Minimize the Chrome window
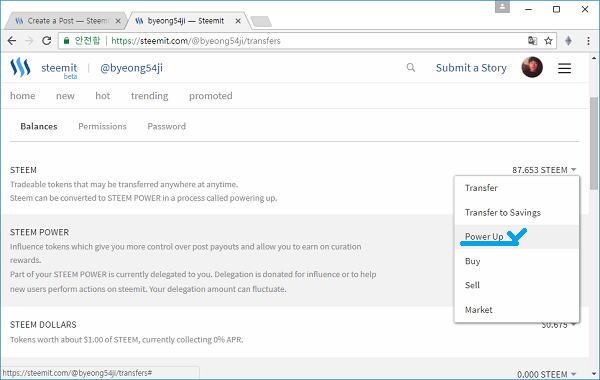Screen dimensions: 600x380 coord(528,9)
